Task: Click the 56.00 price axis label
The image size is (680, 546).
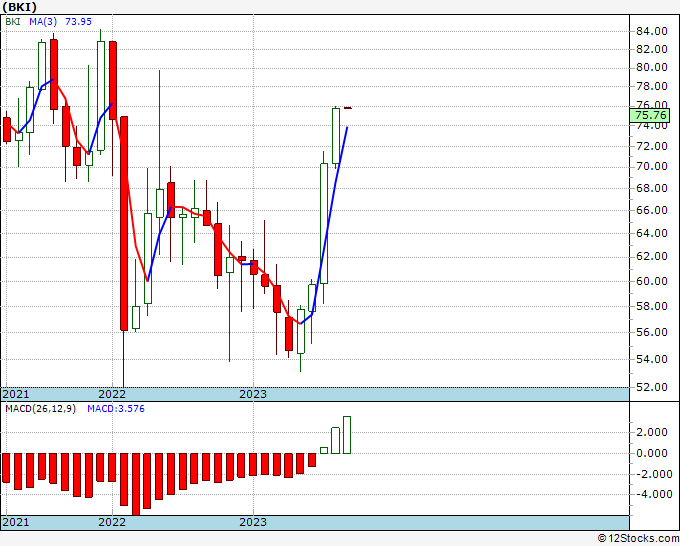Action: [651, 332]
